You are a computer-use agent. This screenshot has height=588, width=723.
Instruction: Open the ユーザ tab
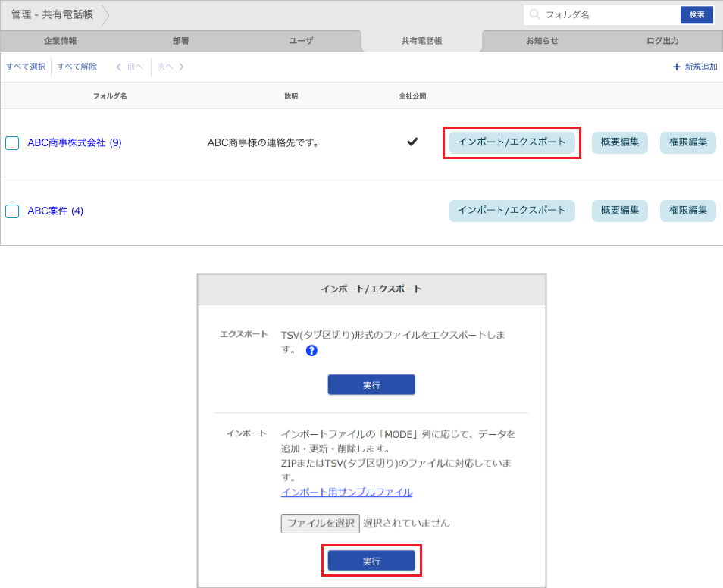[x=301, y=42]
